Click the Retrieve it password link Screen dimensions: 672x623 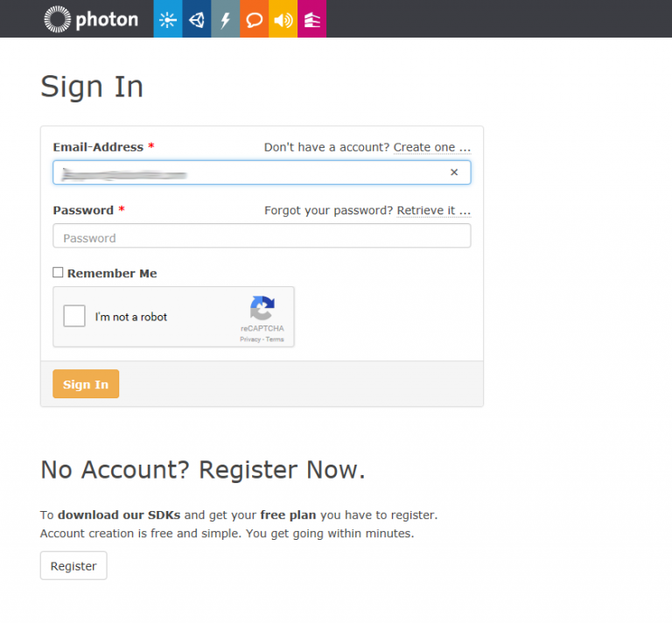click(x=433, y=210)
